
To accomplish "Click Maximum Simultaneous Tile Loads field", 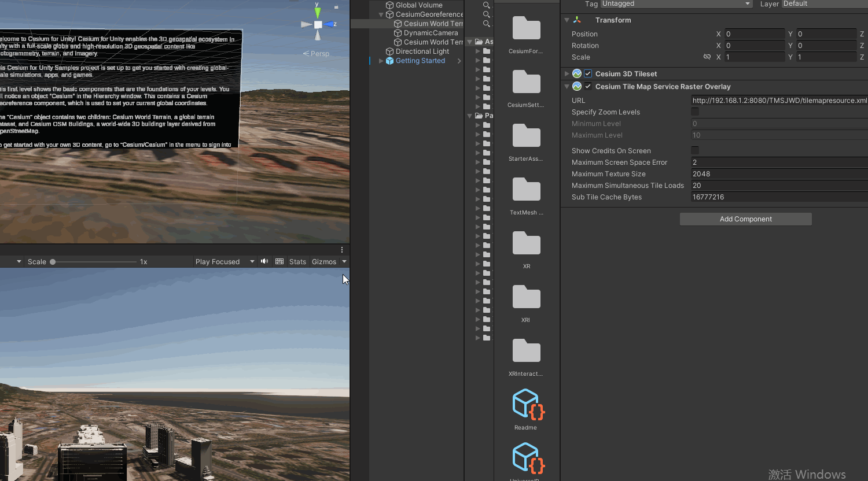I will click(x=779, y=186).
